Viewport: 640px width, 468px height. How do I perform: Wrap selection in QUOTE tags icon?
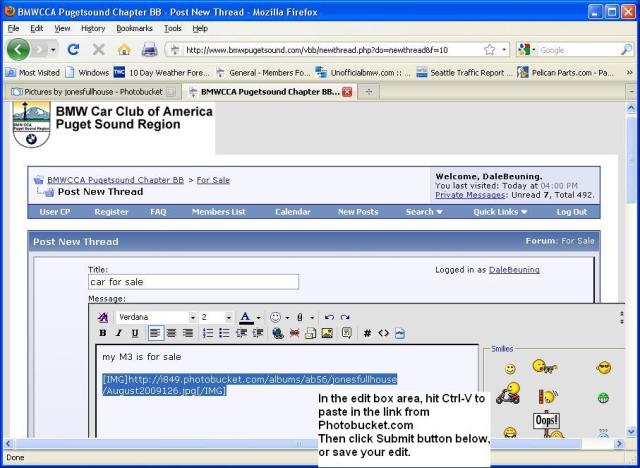(x=347, y=333)
